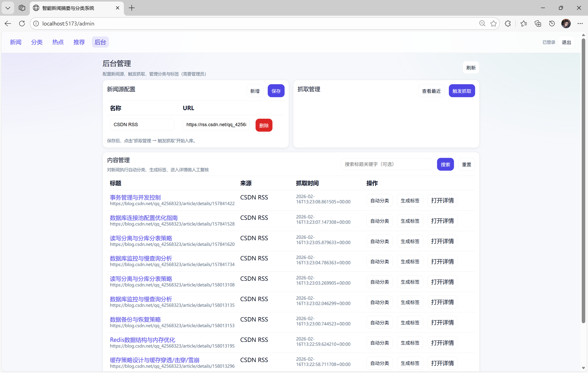Open the user profile avatar
588x373 pixels.
(x=566, y=24)
